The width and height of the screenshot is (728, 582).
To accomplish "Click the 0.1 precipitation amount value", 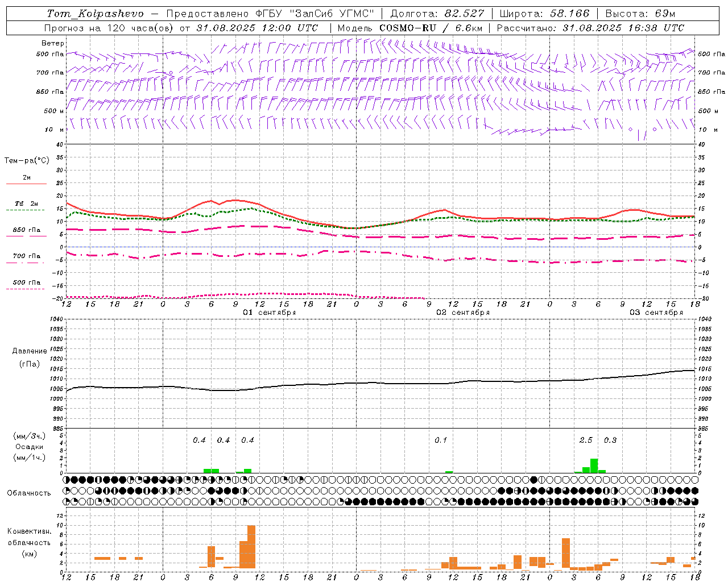I will coord(441,440).
